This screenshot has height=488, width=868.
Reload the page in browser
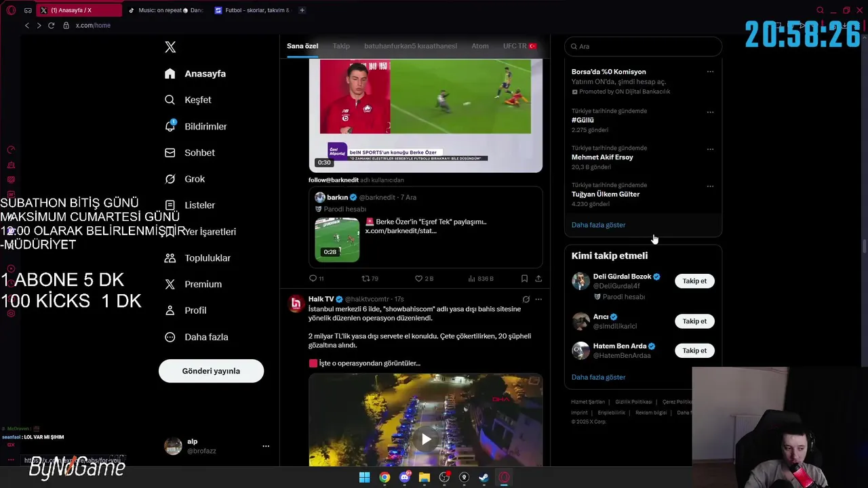click(x=51, y=25)
